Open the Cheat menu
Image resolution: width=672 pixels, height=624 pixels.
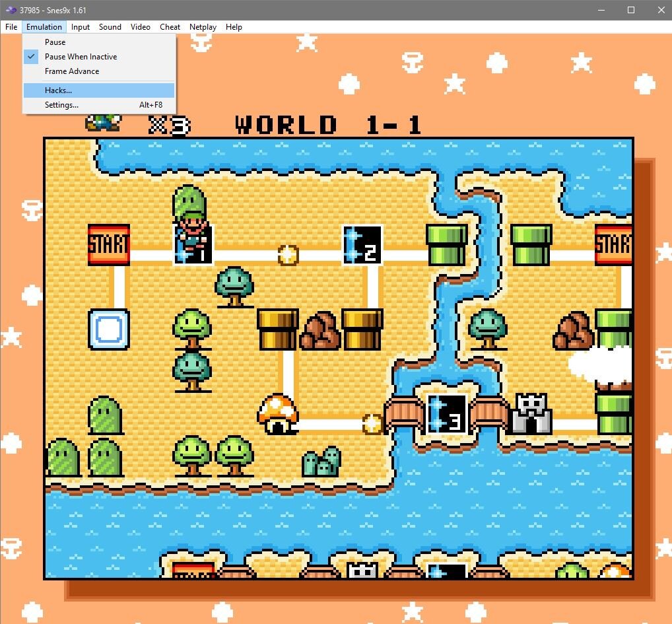pos(170,27)
